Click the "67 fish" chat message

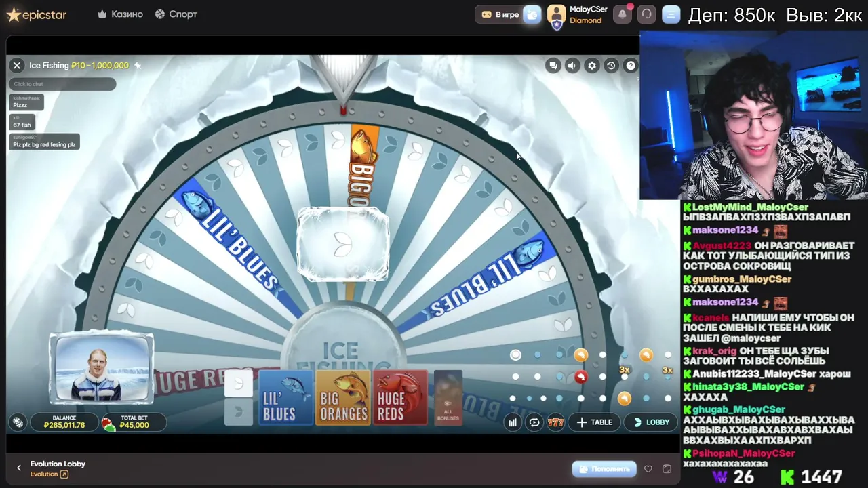click(x=22, y=122)
